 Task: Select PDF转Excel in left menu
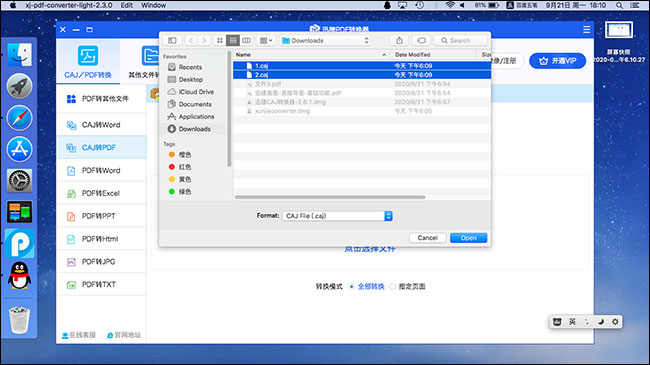point(101,193)
